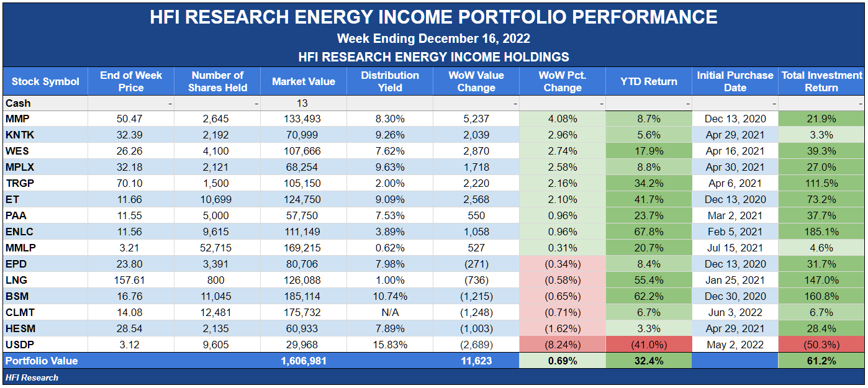Select the End of Week Price header

[x=131, y=81]
